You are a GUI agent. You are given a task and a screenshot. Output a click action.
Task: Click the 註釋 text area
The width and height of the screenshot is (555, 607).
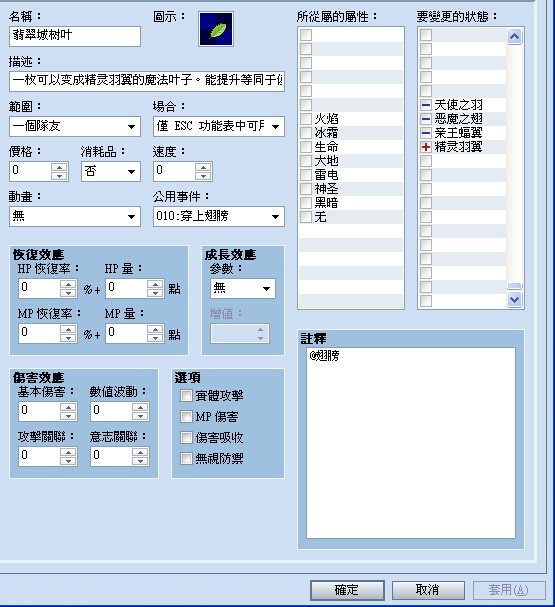(411, 443)
